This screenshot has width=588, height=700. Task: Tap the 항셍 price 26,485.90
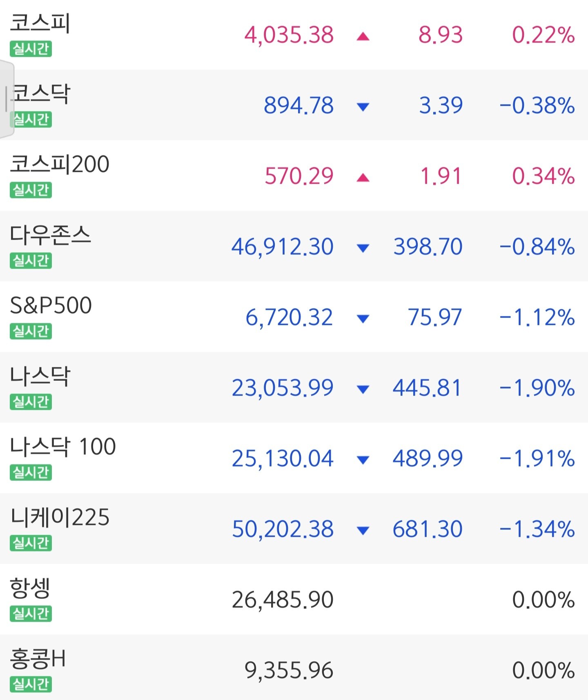tap(283, 600)
